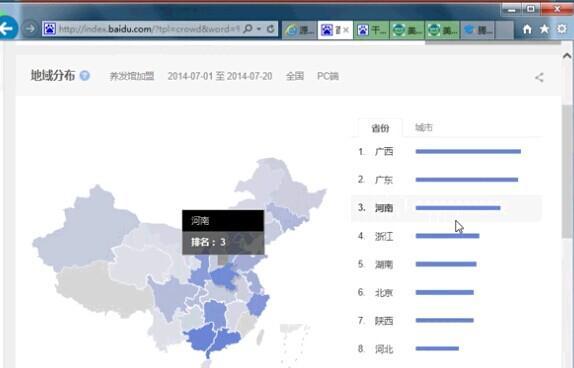574x368 pixels.
Task: Select the rank 3 河南 row
Action: [x=446, y=208]
